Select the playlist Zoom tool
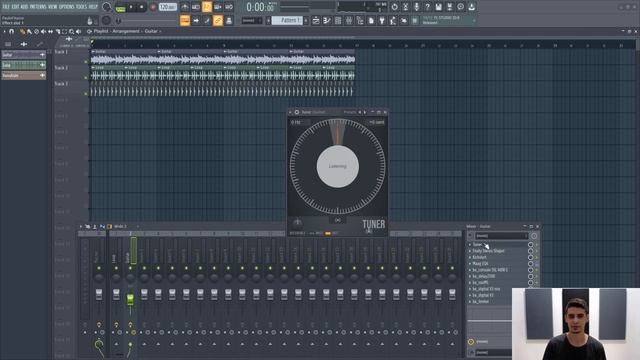Image resolution: width=640 pixels, height=360 pixels. tap(72, 31)
